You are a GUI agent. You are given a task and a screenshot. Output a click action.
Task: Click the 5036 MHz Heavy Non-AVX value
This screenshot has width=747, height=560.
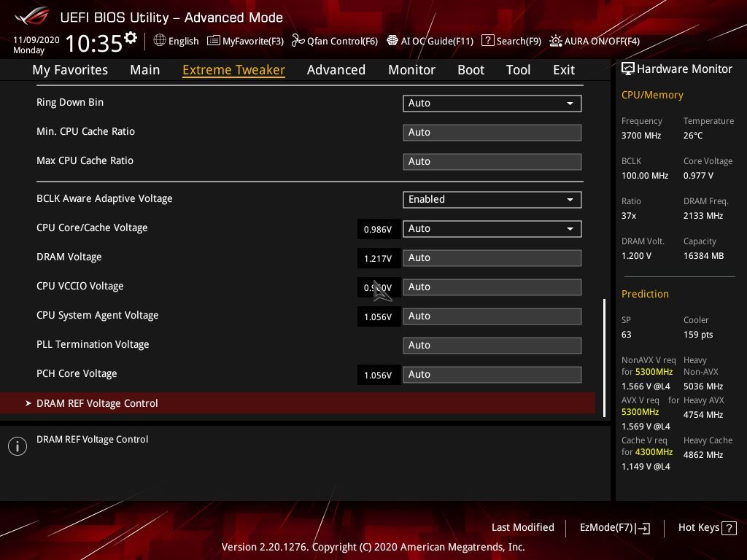(703, 386)
